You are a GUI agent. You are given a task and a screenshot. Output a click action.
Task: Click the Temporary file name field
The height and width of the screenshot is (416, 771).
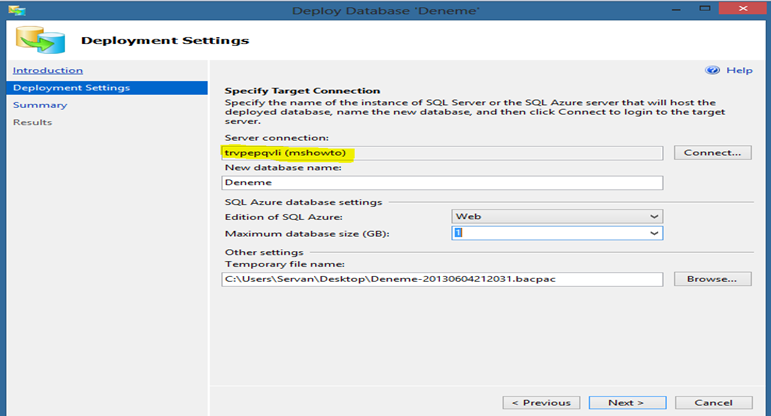442,279
